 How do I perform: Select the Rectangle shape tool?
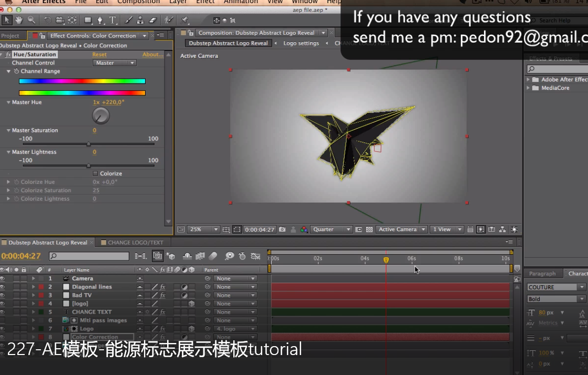point(88,20)
